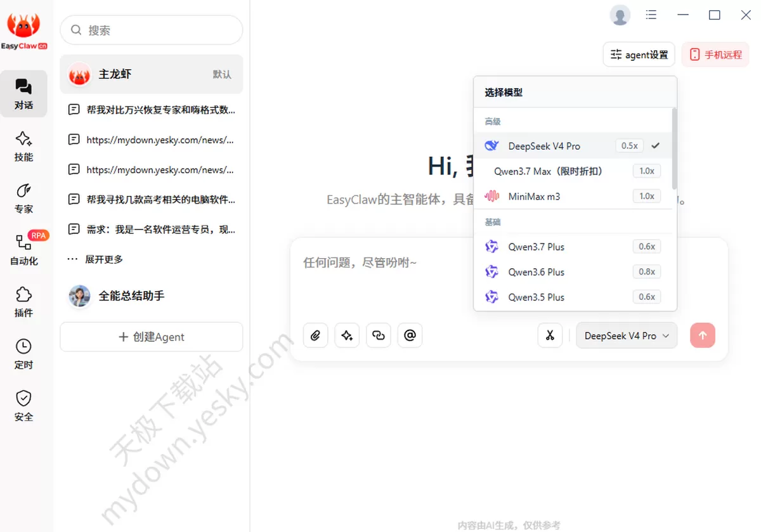This screenshot has height=532, width=761.
Task: Open the list menu icon in title bar
Action: pos(651,15)
